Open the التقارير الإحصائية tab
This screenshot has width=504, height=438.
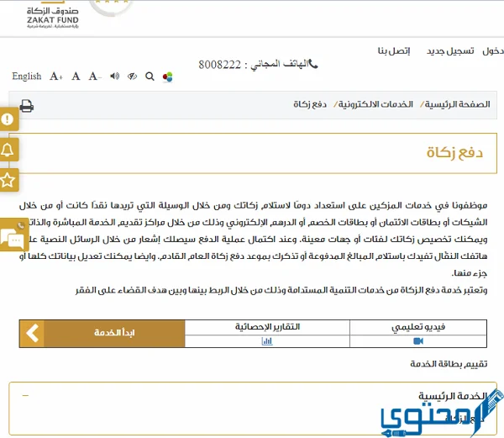(267, 327)
